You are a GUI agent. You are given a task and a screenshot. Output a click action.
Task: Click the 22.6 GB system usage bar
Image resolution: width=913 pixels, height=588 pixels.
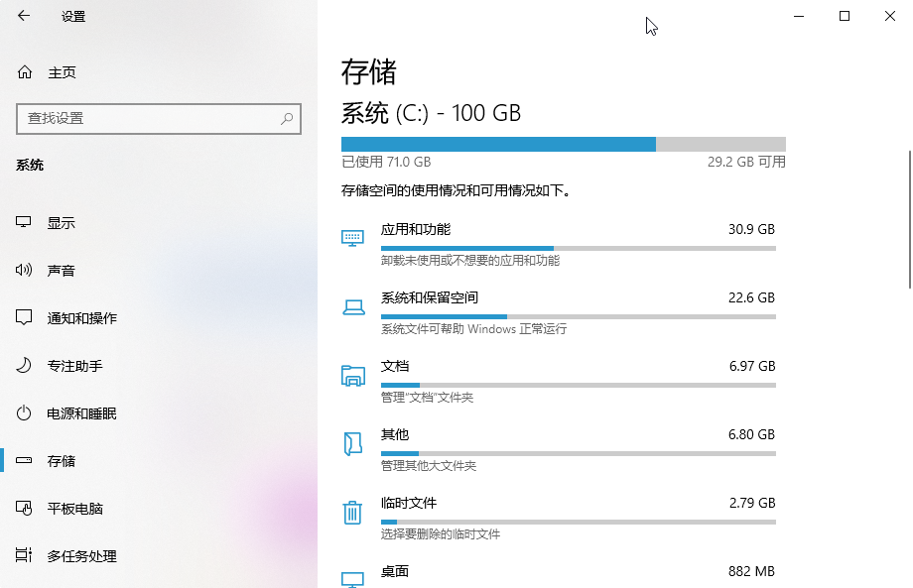[x=579, y=317]
